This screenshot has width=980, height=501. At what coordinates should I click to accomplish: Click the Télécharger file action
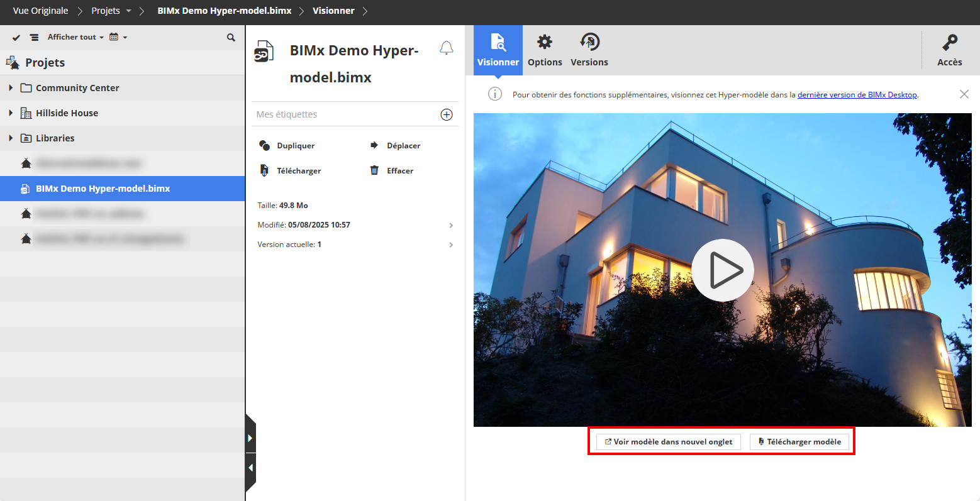click(x=265, y=171)
